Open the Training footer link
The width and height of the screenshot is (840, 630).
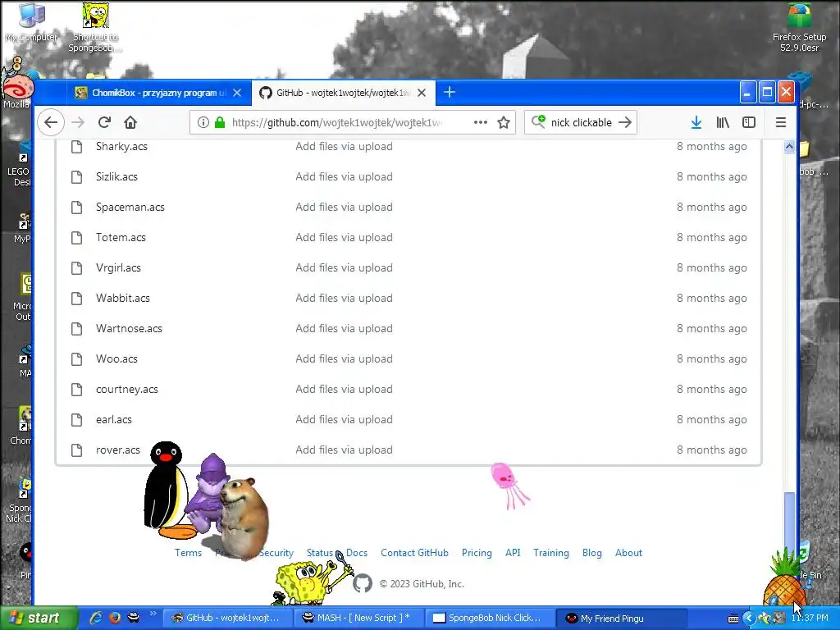550,553
